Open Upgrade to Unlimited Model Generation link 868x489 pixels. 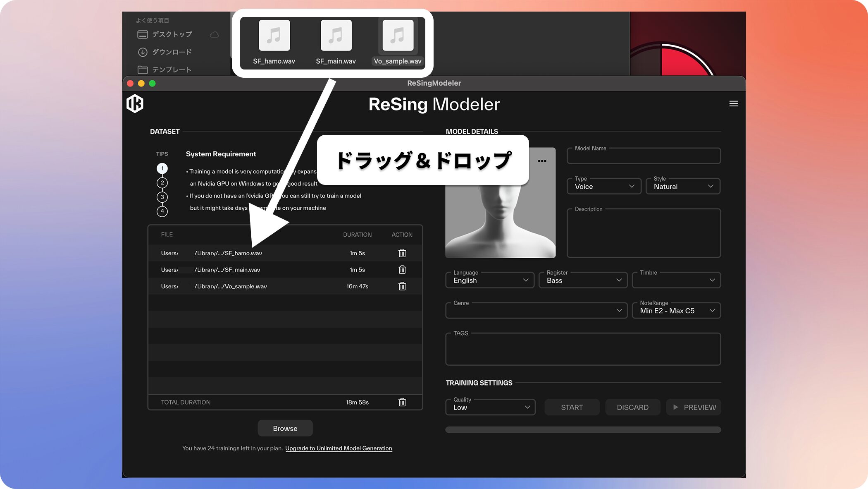tap(339, 448)
